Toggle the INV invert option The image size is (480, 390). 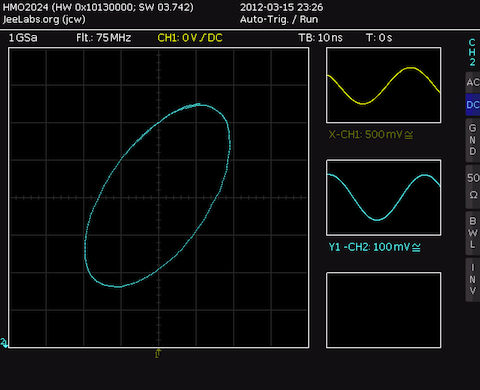473,279
